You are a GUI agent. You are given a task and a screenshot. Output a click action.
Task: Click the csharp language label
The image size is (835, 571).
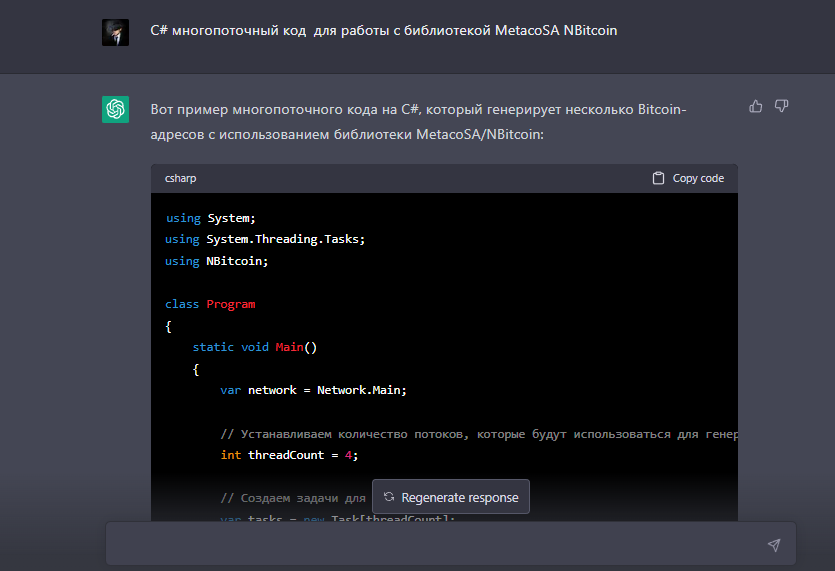point(182,178)
